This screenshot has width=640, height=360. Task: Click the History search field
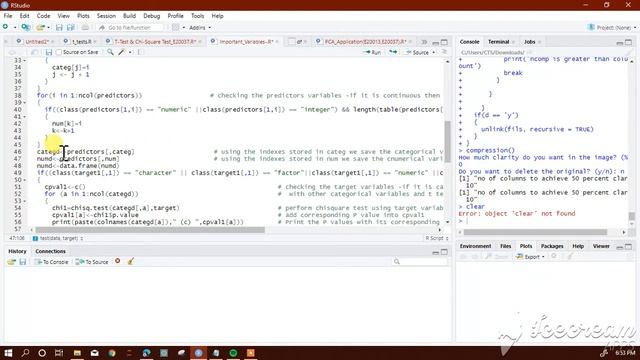click(420, 262)
